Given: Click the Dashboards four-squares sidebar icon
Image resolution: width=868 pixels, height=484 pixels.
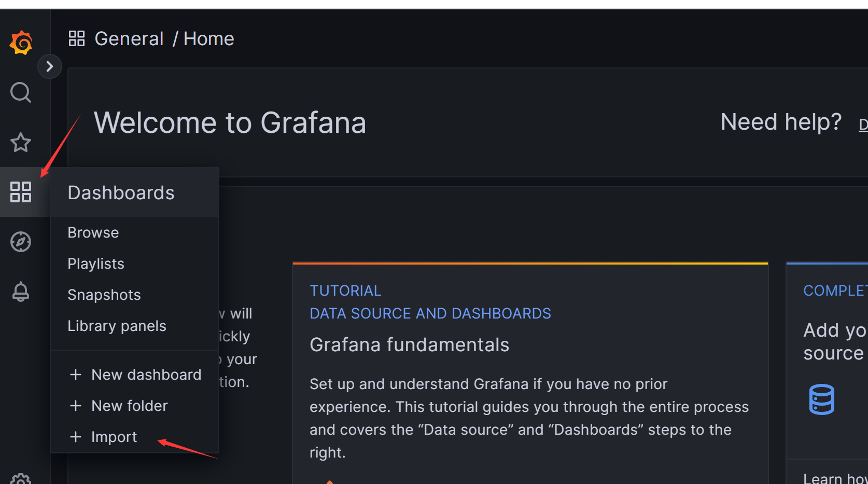Looking at the screenshot, I should (21, 192).
